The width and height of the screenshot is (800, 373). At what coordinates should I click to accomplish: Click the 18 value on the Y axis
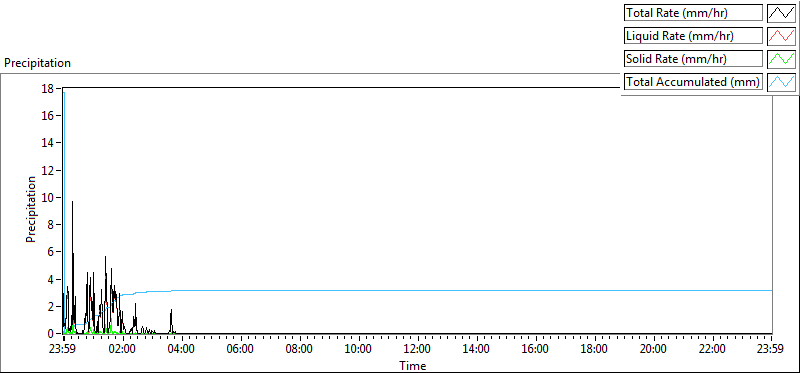click(x=49, y=88)
